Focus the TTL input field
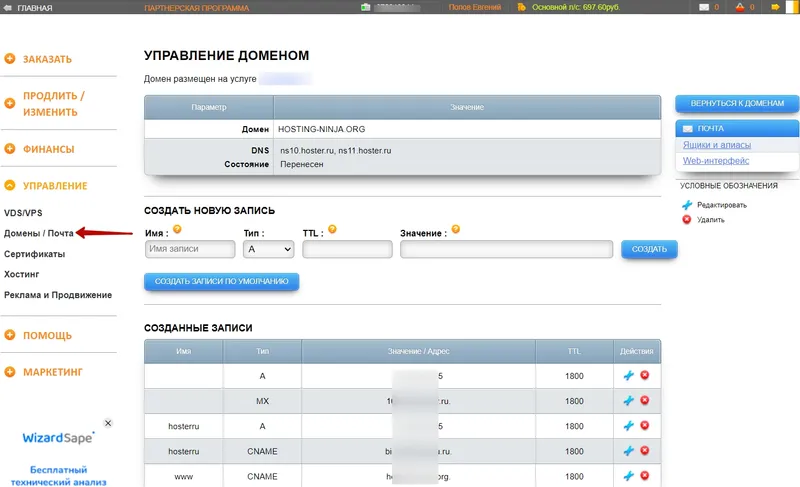This screenshot has width=800, height=487. [347, 249]
